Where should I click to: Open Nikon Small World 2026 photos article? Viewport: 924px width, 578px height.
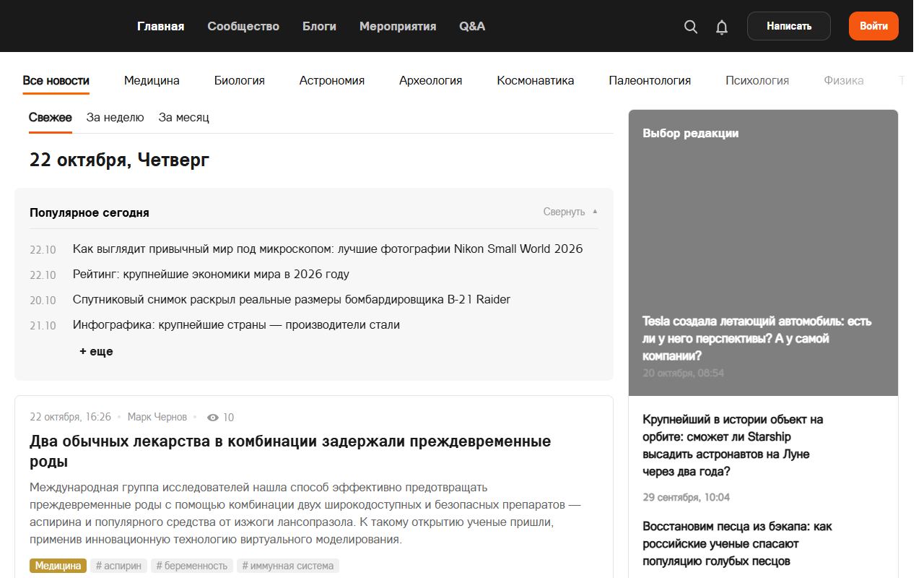[x=328, y=249]
